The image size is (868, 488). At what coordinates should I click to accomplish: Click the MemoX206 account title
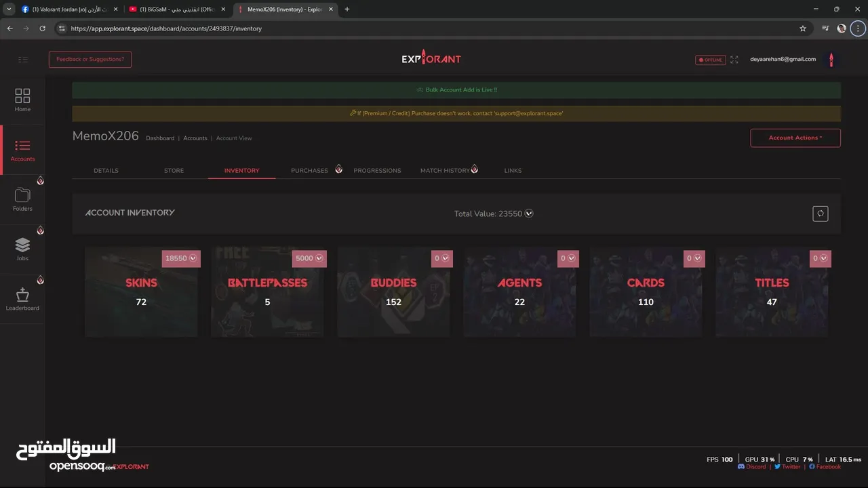pos(105,136)
